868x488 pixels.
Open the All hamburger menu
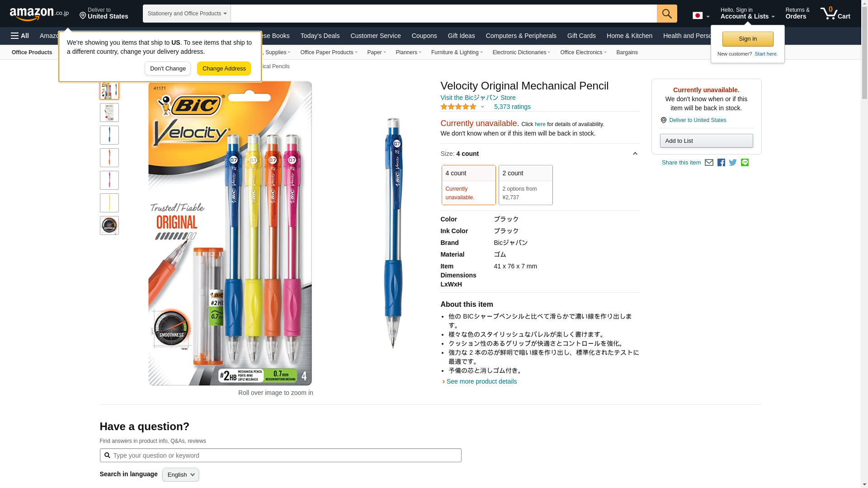[x=20, y=36]
